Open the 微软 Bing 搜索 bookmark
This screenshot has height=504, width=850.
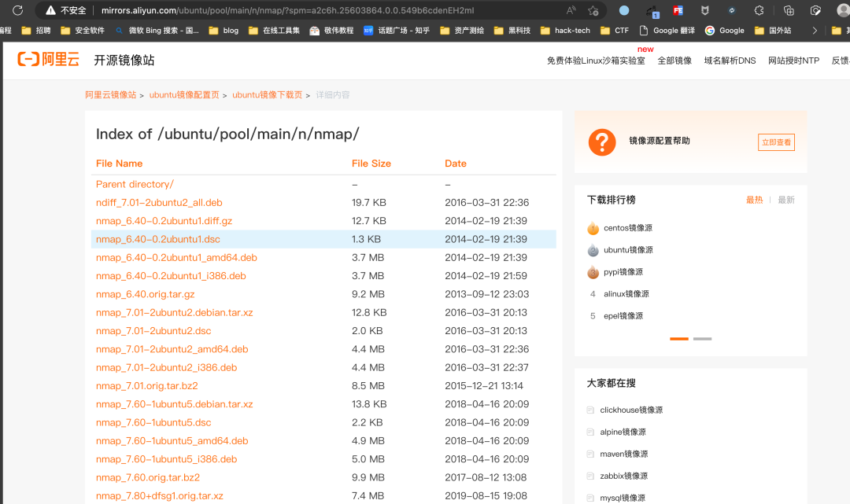(x=157, y=31)
